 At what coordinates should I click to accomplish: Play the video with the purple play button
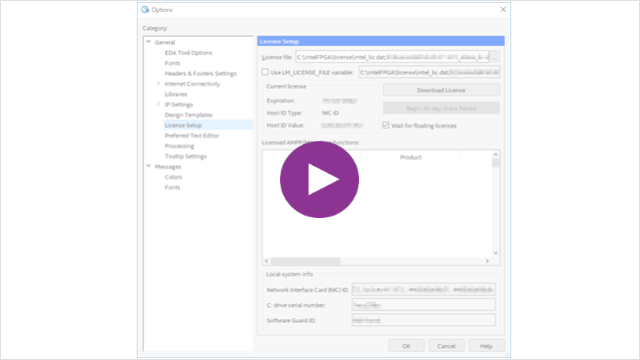click(319, 179)
